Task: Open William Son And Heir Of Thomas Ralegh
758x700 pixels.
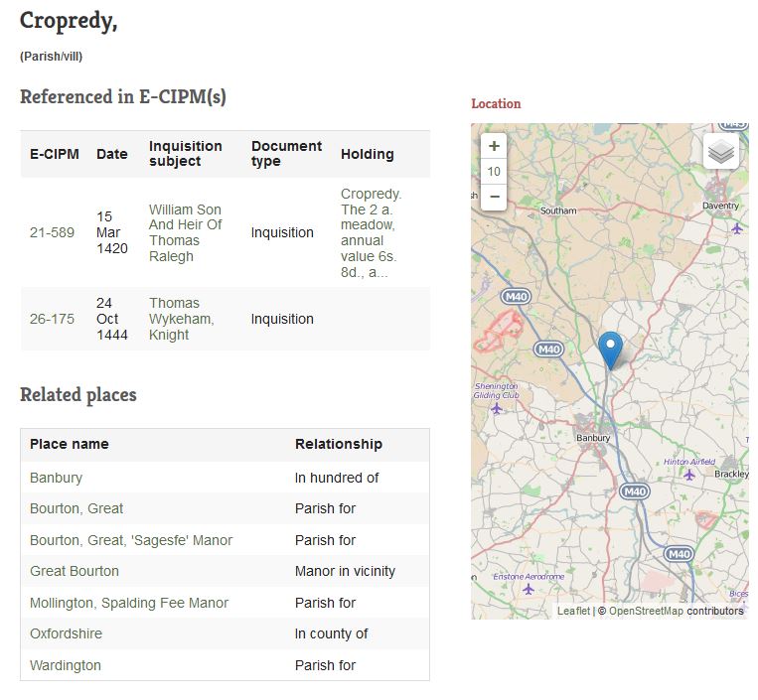Action: (x=185, y=233)
